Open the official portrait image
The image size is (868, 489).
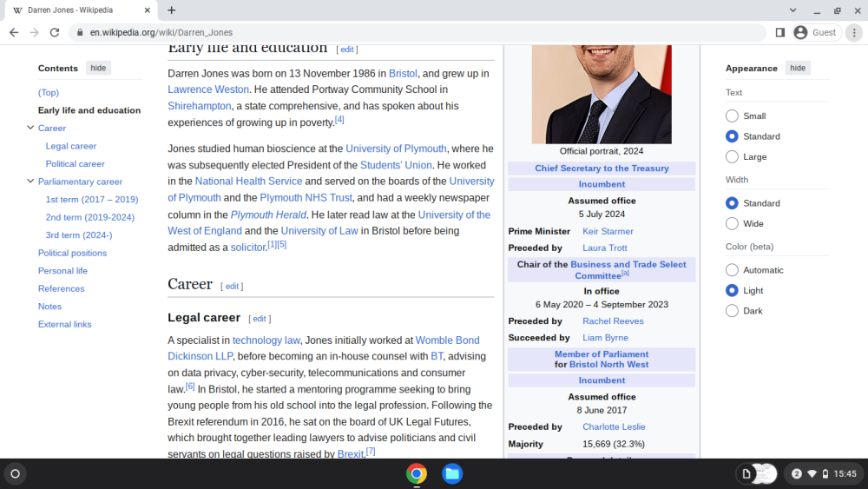602,95
